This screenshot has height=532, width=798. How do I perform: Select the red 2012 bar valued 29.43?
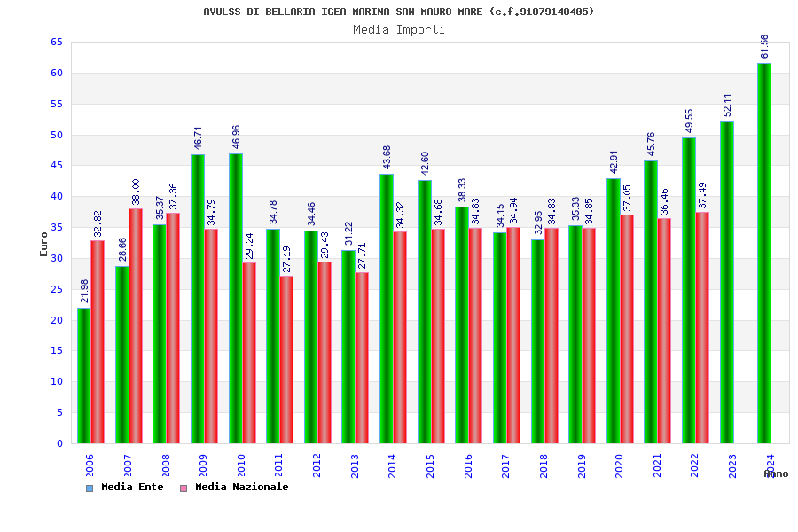pyautogui.click(x=325, y=352)
